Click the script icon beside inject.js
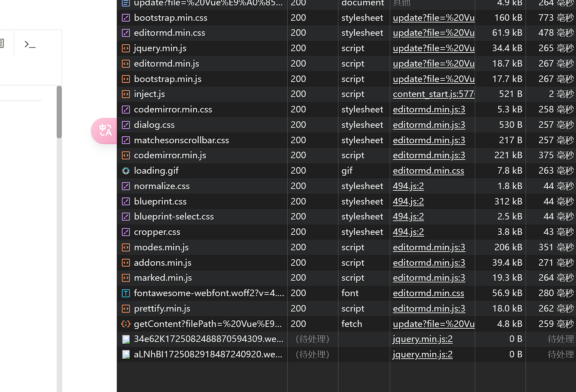The width and height of the screenshot is (576, 392). pyautogui.click(x=126, y=94)
